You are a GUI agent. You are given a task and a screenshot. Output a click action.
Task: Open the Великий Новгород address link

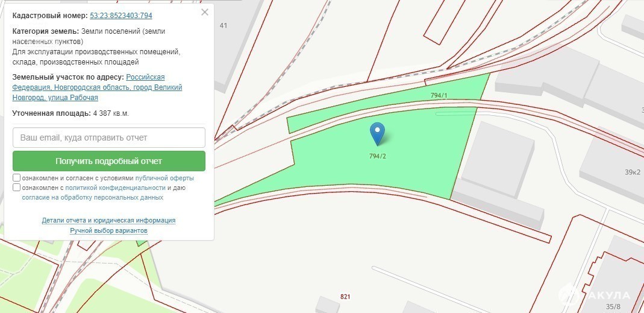[x=97, y=87]
